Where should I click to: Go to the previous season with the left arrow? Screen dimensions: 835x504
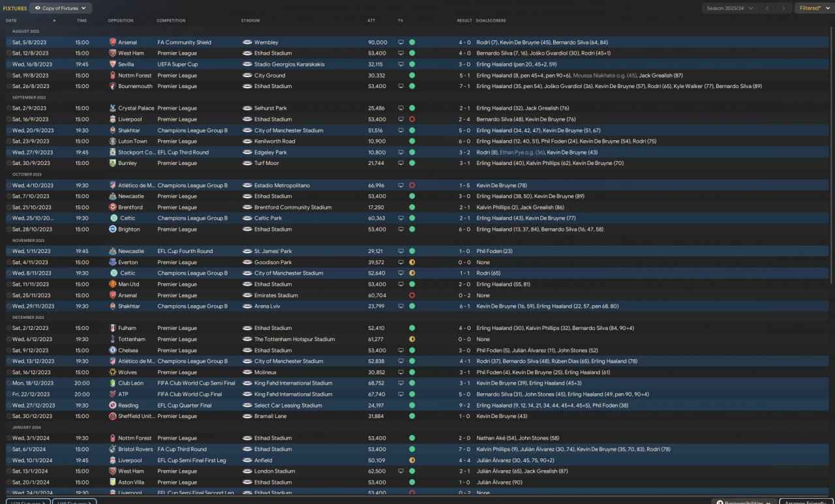[x=768, y=8]
